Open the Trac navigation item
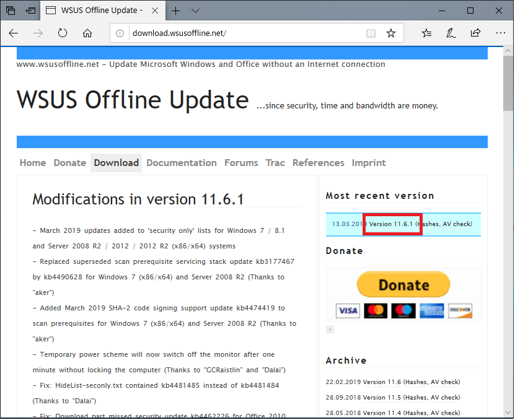Image resolution: width=515 pixels, height=420 pixels. 275,163
